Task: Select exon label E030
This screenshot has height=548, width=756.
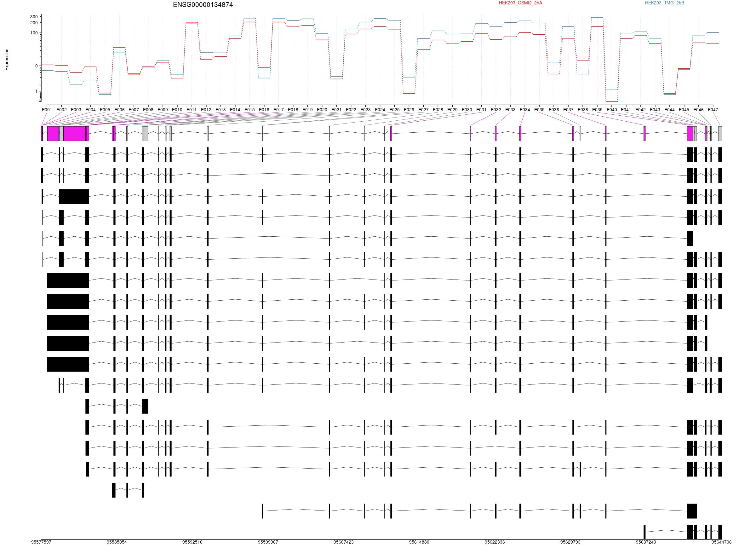Action: click(x=467, y=110)
